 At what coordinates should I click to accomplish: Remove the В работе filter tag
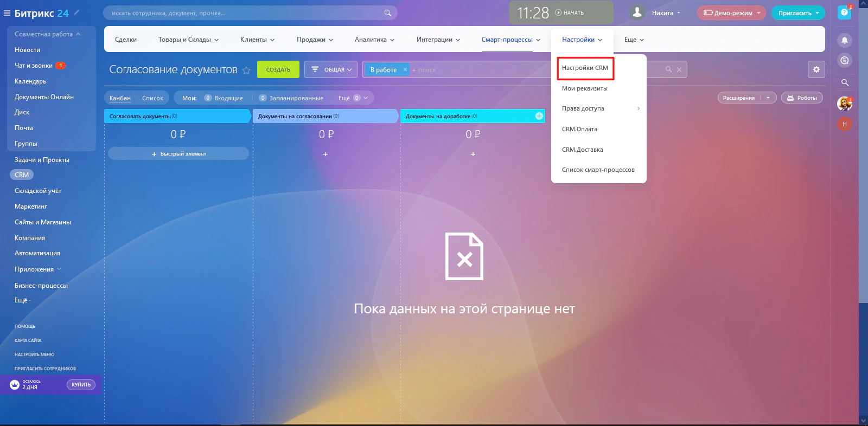pos(405,69)
